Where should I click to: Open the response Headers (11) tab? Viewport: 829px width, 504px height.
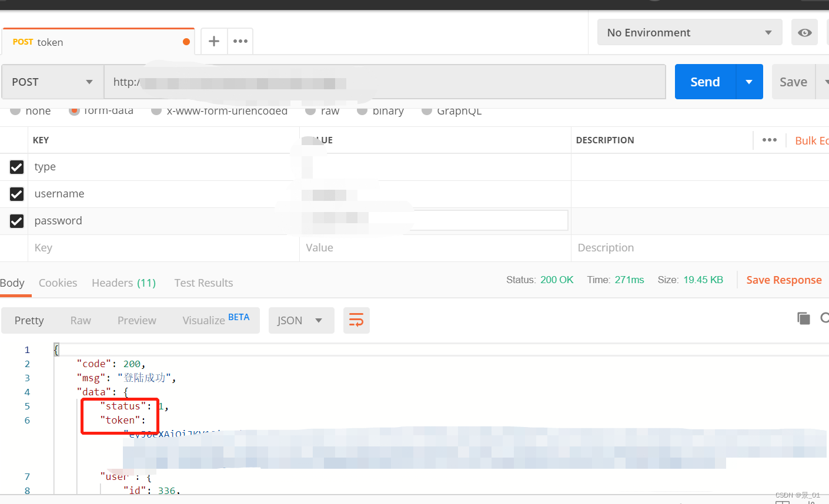123,283
